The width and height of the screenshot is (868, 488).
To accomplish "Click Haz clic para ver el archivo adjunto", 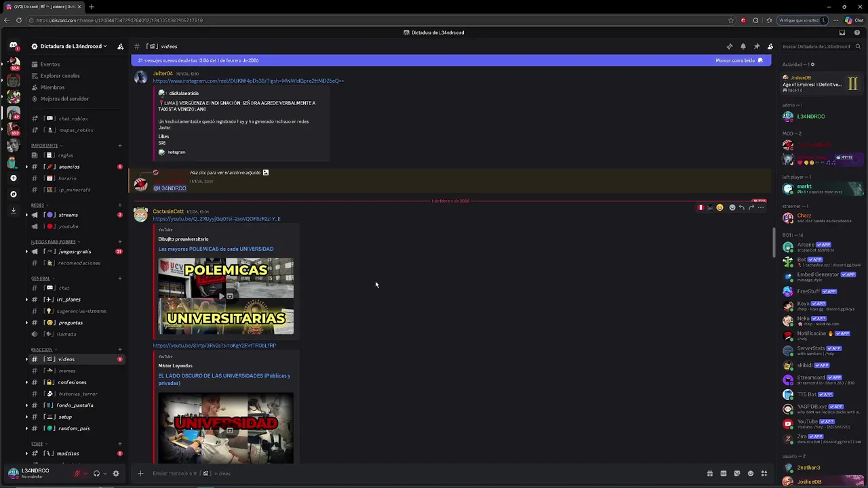I will coord(225,173).
